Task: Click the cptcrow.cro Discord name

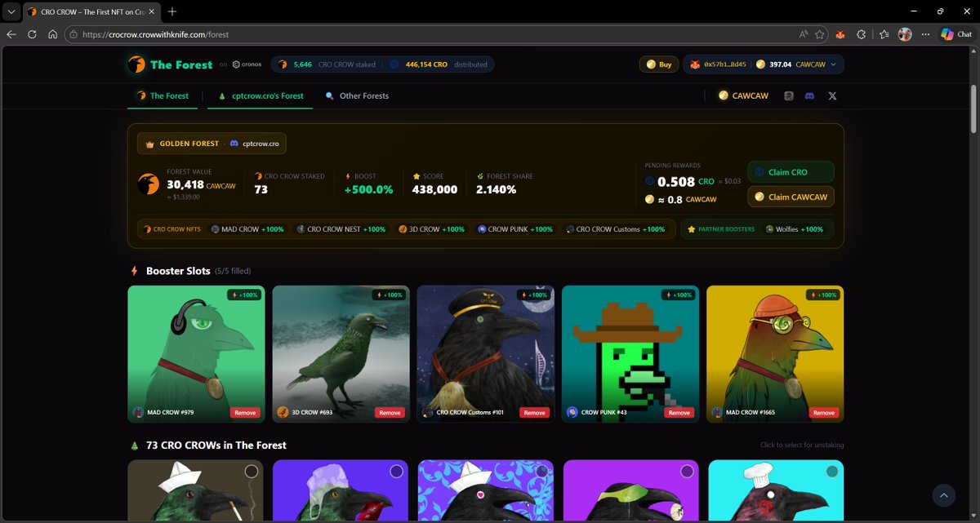Action: coord(261,144)
